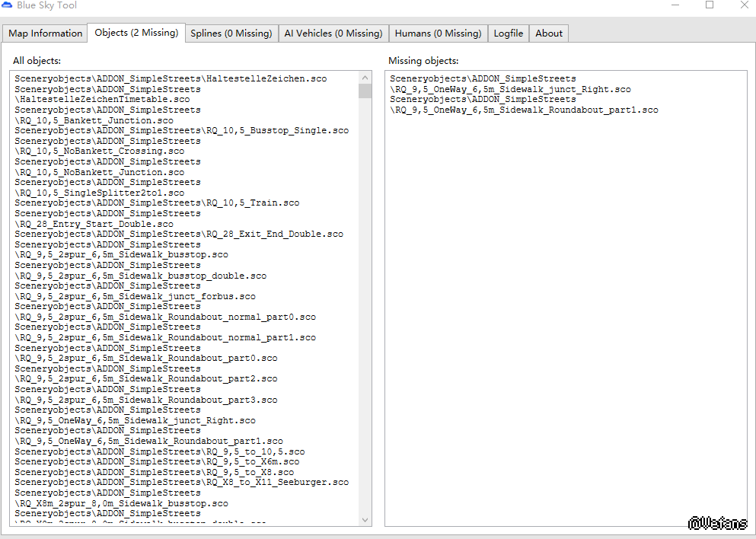Open the Splines (0 Missing) tab
Image resolution: width=756 pixels, height=539 pixels.
coord(231,33)
